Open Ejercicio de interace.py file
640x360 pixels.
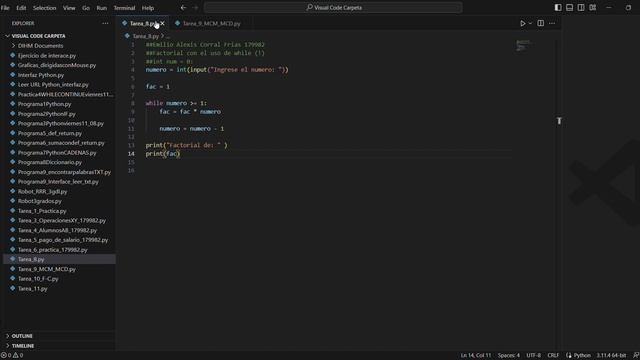pos(47,56)
